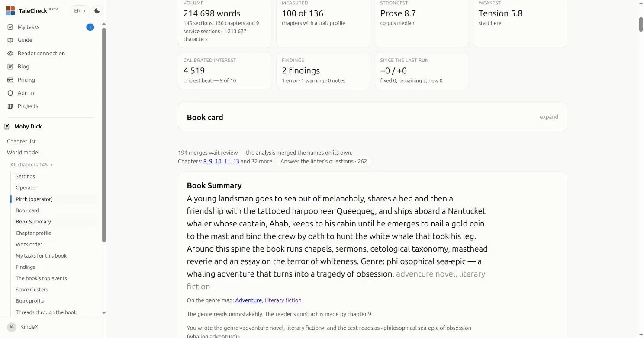This screenshot has height=338, width=644.
Task: Click the Blog icon in sidebar
Action: pos(10,67)
